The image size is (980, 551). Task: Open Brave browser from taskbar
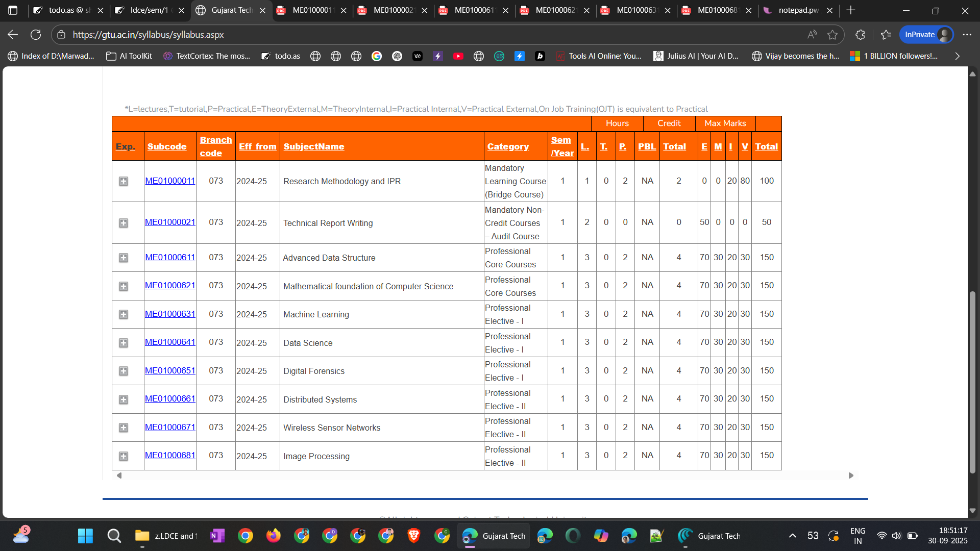pyautogui.click(x=414, y=536)
